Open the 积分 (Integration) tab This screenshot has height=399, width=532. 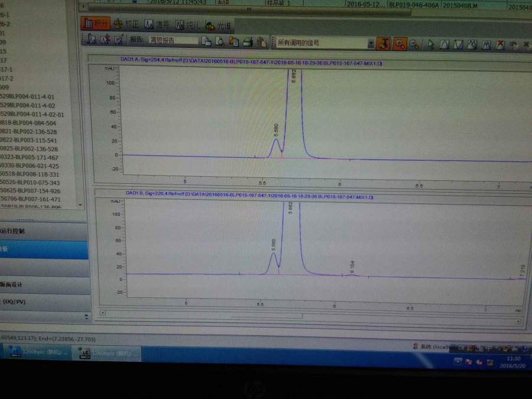[x=96, y=23]
